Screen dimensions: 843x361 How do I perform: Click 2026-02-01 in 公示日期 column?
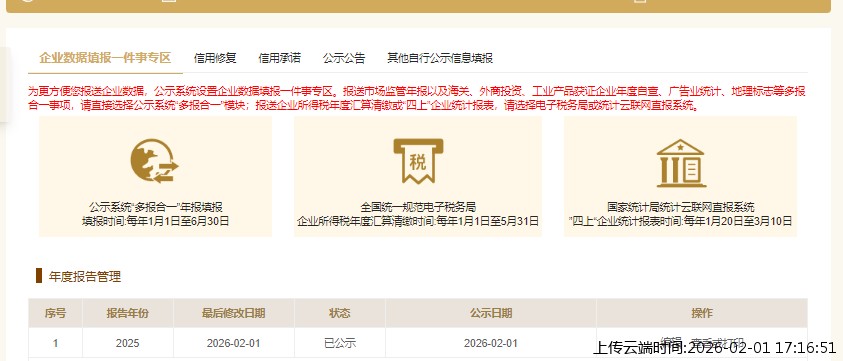coord(491,343)
